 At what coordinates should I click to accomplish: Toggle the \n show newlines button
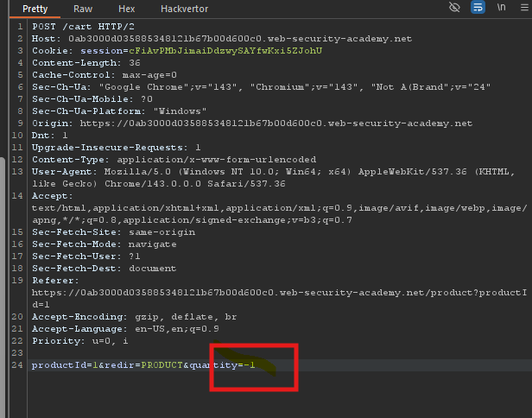pyautogui.click(x=501, y=7)
